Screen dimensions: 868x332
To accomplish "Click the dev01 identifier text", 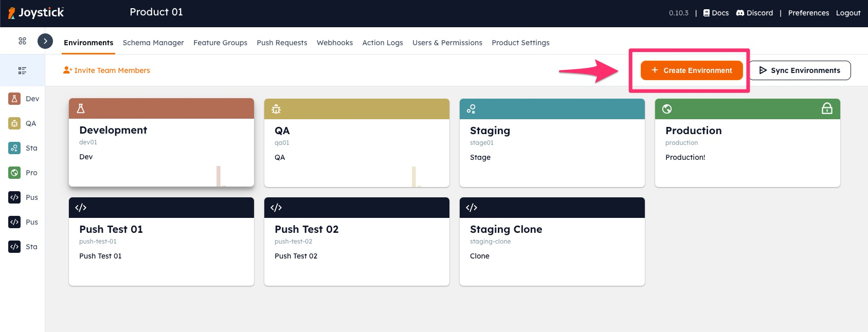I will tap(88, 142).
